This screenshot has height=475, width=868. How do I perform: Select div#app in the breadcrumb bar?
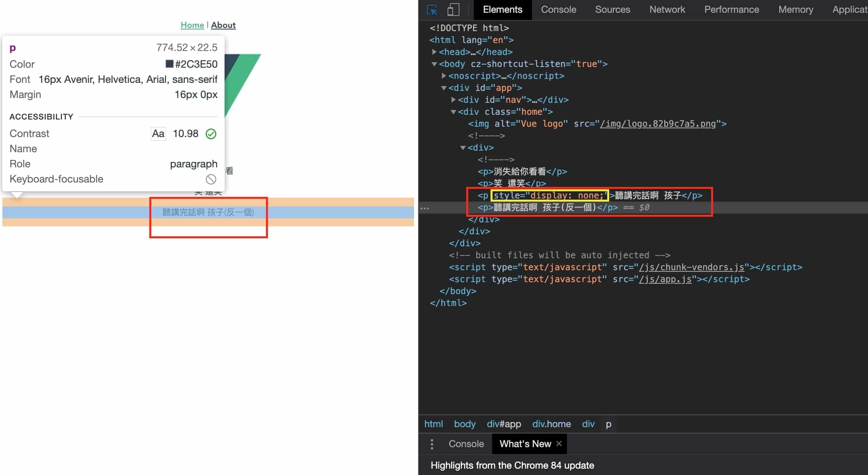pos(504,424)
